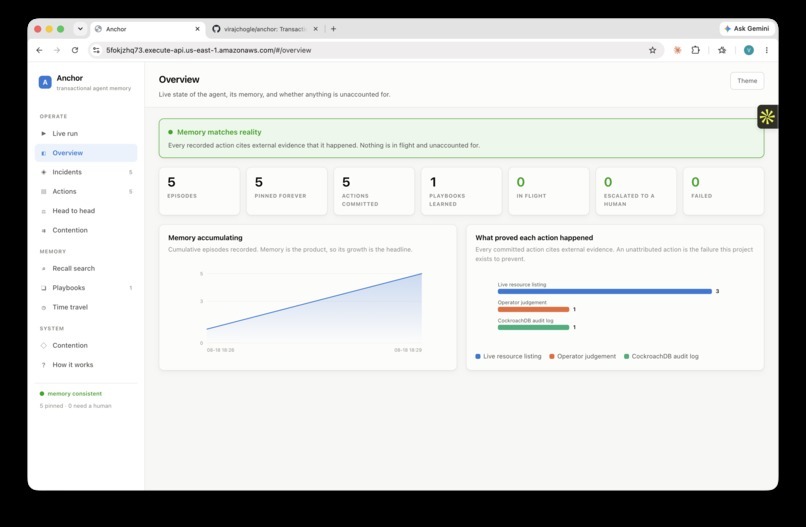Click the Memory accumulating area chart
Image resolution: width=806 pixels, height=527 pixels.
pos(314,308)
